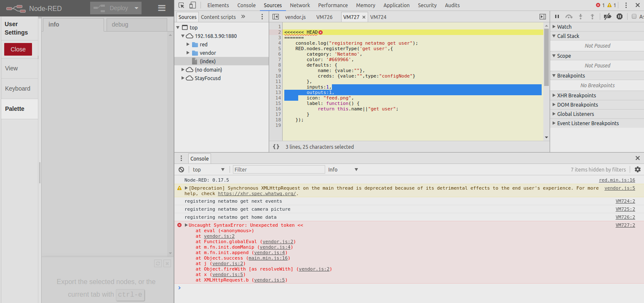
Task: Clear the console with the ban icon
Action: 182,169
